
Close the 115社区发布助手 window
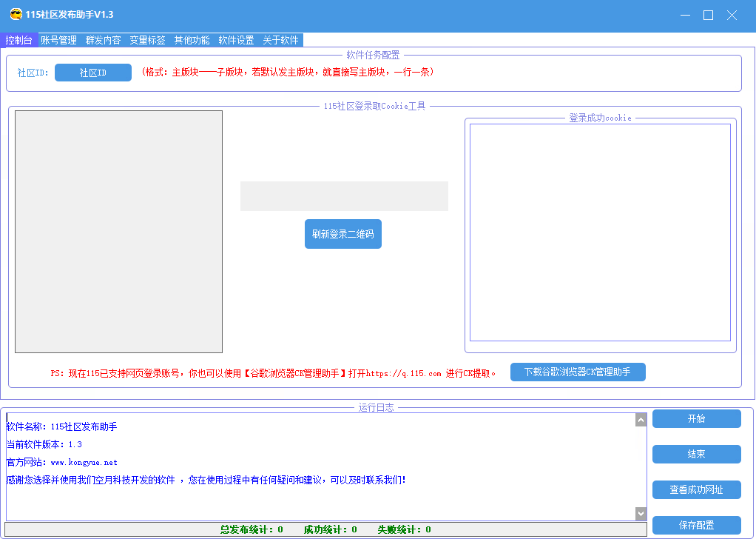point(732,15)
